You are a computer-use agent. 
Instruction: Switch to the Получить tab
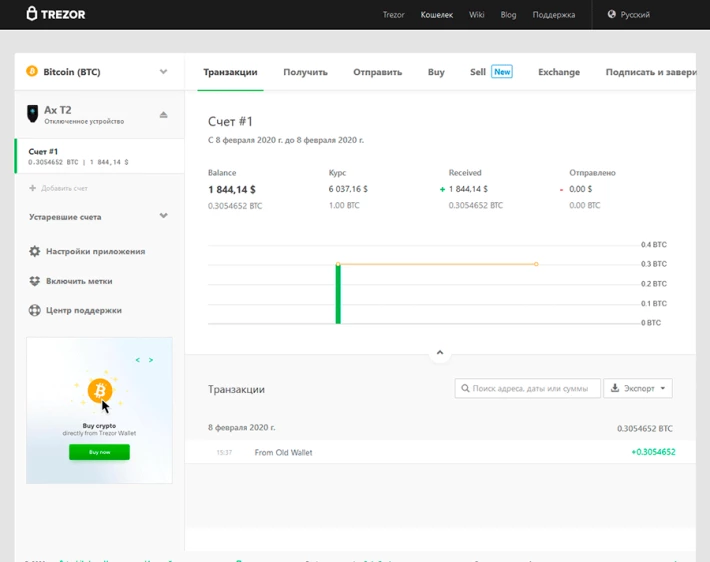coord(305,72)
